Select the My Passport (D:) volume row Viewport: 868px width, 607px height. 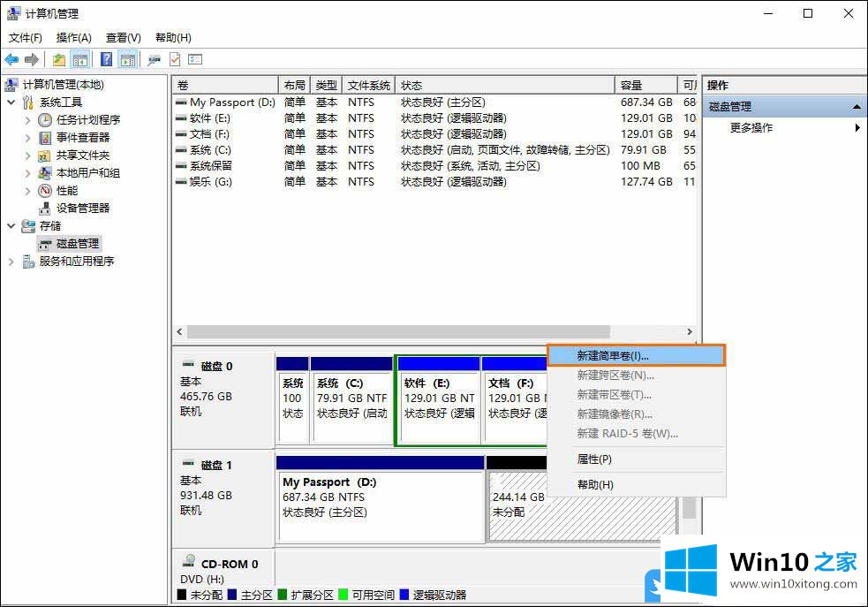click(x=233, y=102)
